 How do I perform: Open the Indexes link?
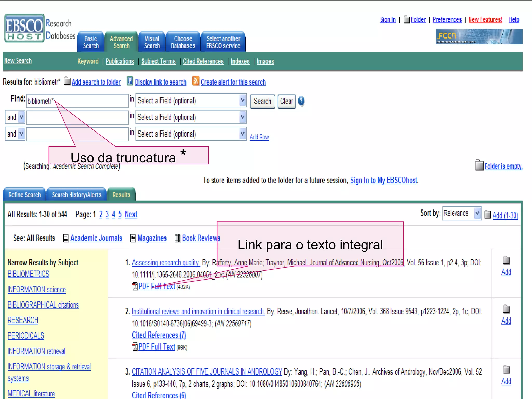coord(240,61)
